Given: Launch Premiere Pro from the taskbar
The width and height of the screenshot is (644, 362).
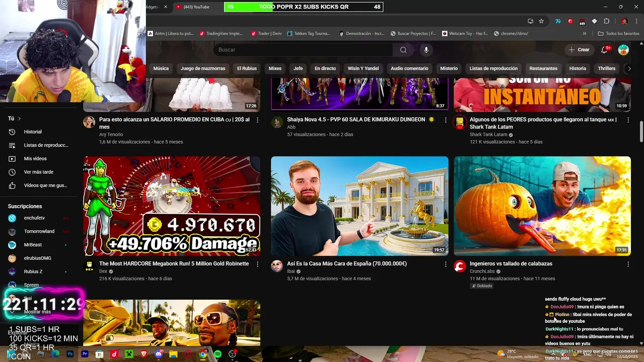Looking at the screenshot, I should 85,354.
